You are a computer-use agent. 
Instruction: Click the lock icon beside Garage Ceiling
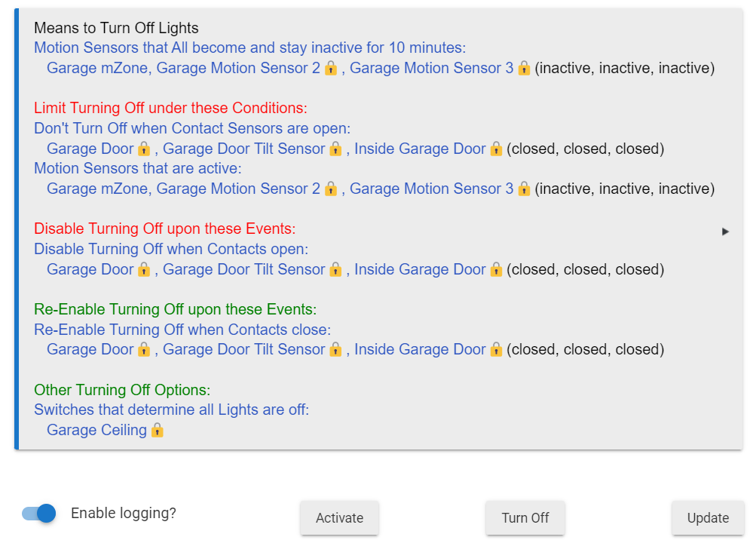point(157,430)
